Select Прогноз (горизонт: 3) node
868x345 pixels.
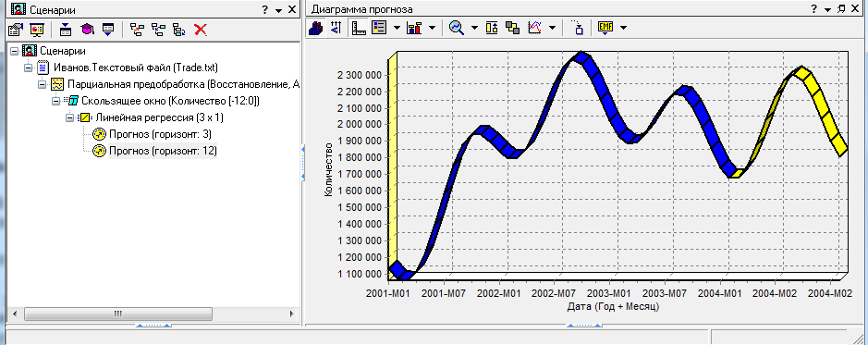(161, 134)
